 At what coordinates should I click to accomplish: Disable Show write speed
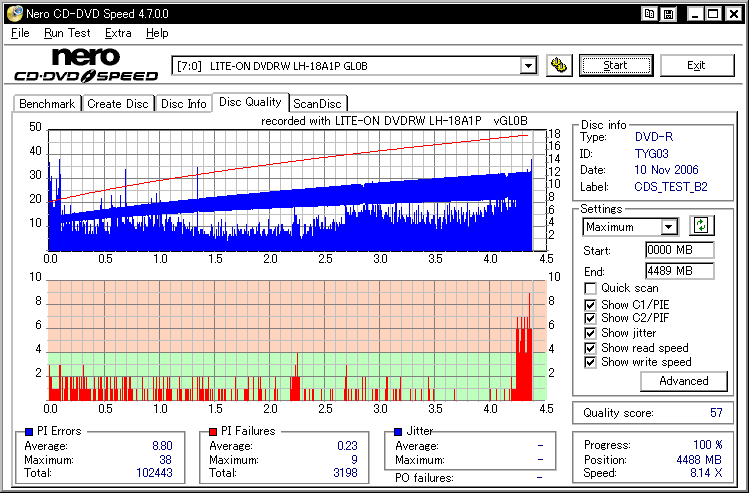click(x=590, y=362)
